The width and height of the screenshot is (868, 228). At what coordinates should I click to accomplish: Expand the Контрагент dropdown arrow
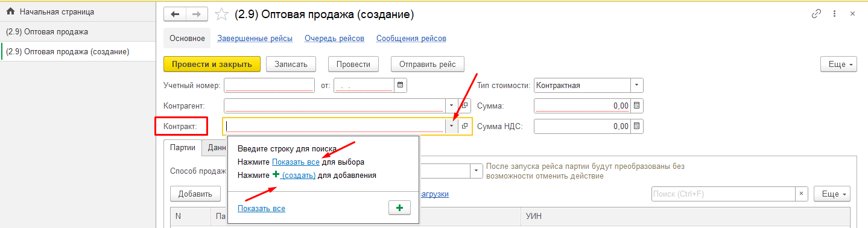(x=452, y=106)
